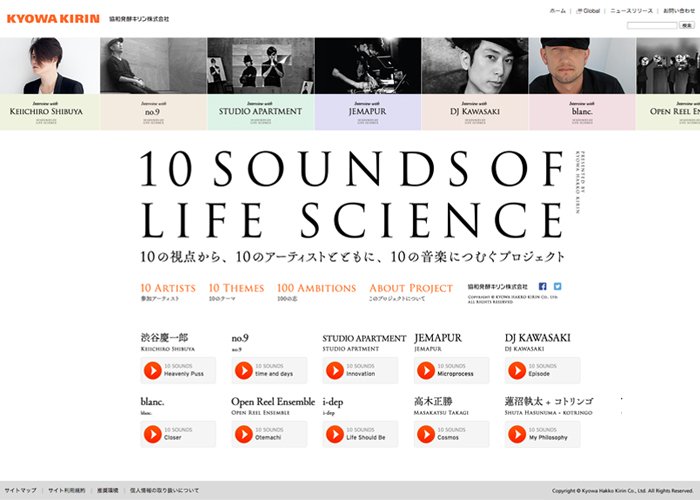700x500 pixels.
Task: Open the Twitter icon link
Action: tap(558, 287)
